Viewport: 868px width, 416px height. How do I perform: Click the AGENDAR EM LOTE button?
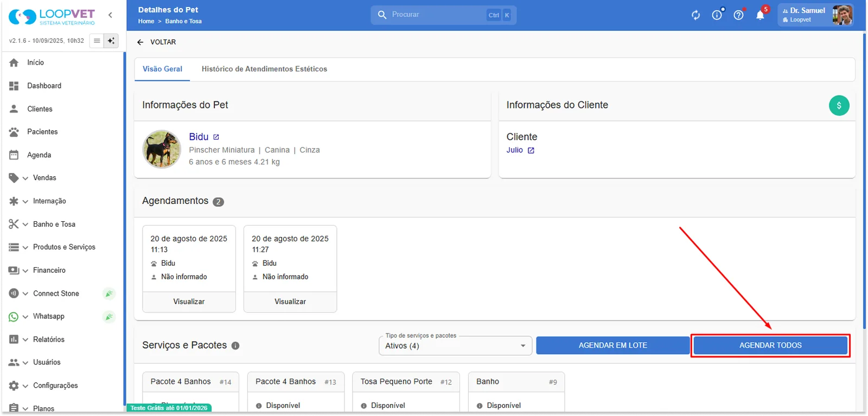613,345
